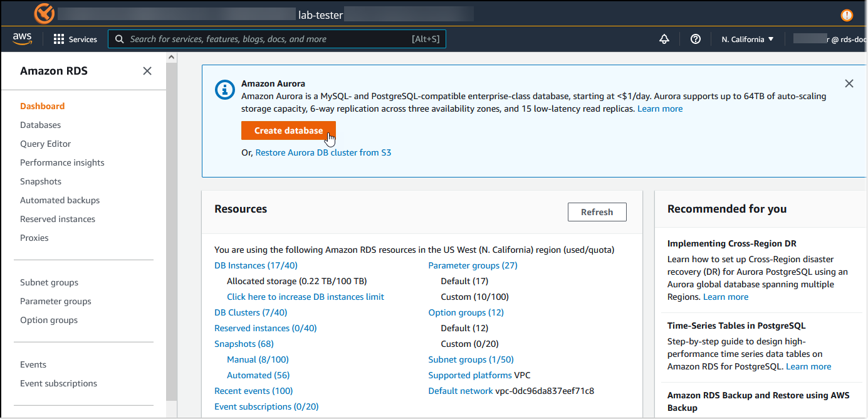Open the N. California region dropdown
Viewport: 868px width, 419px height.
coord(746,39)
